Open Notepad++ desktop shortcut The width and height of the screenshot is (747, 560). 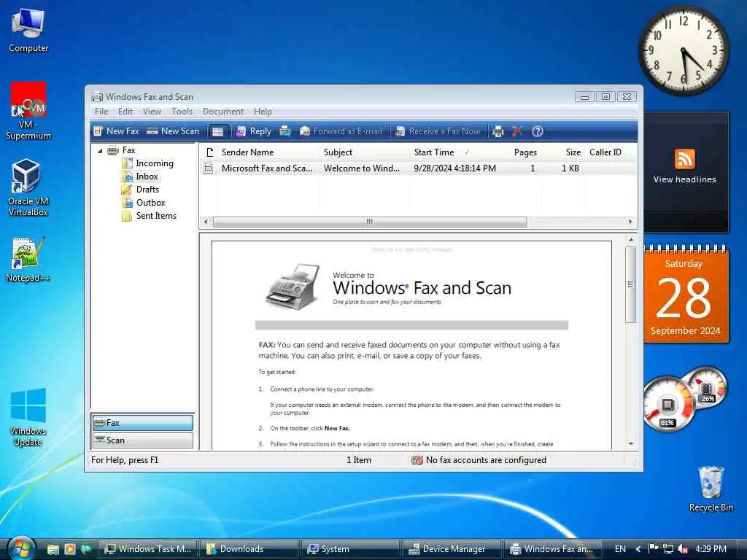(x=28, y=260)
